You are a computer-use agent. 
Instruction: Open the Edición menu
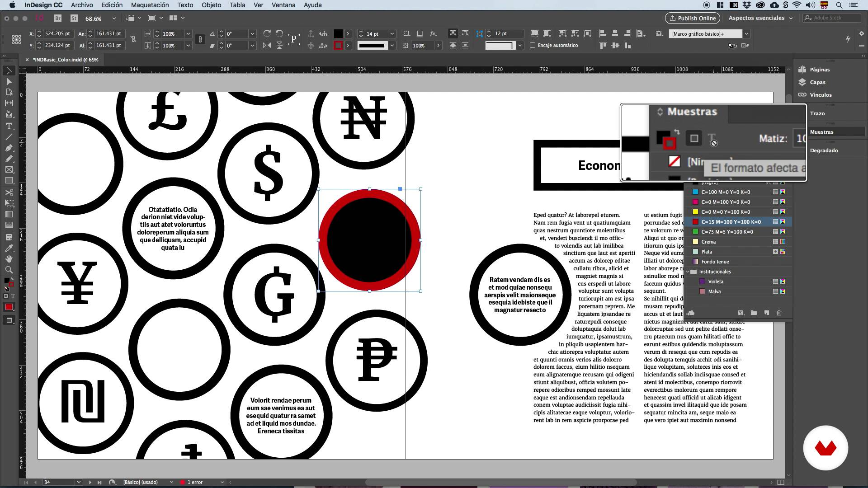point(112,5)
